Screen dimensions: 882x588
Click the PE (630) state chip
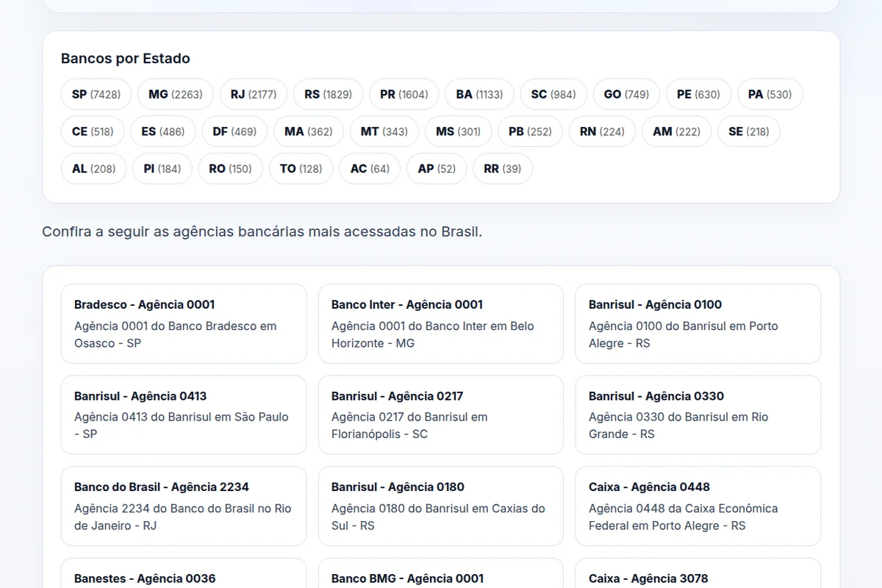pos(698,94)
